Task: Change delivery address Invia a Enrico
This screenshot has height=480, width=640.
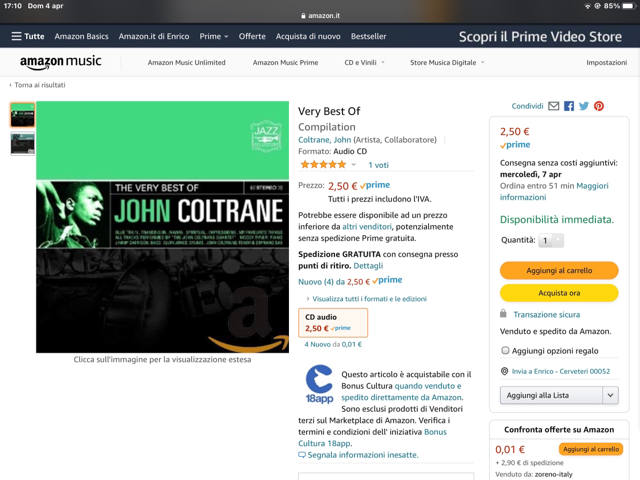Action: [x=561, y=371]
